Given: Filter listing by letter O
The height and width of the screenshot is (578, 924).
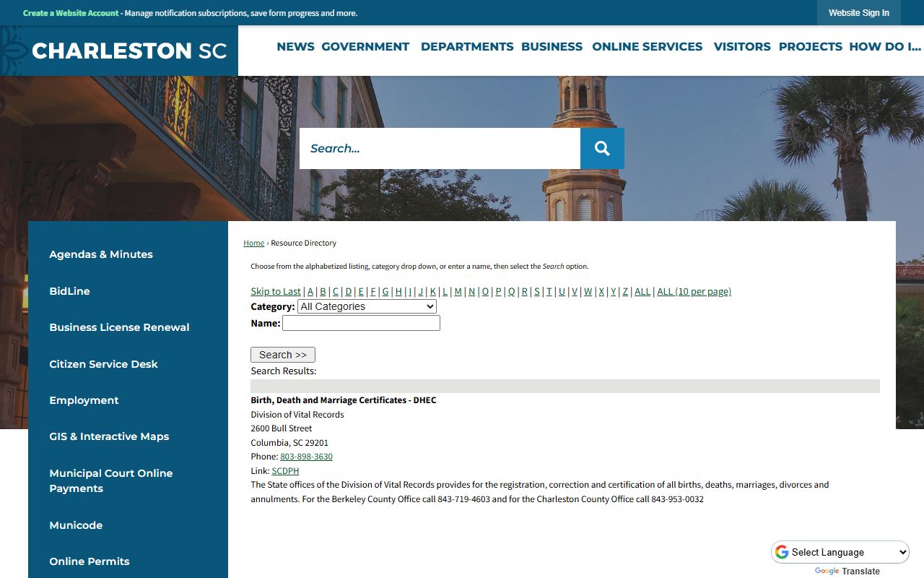Looking at the screenshot, I should click(485, 291).
